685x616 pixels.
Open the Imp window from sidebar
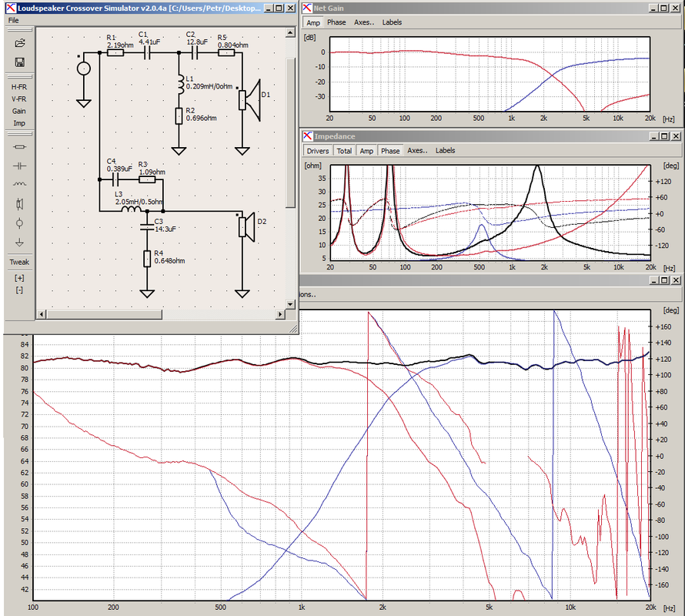click(x=19, y=123)
